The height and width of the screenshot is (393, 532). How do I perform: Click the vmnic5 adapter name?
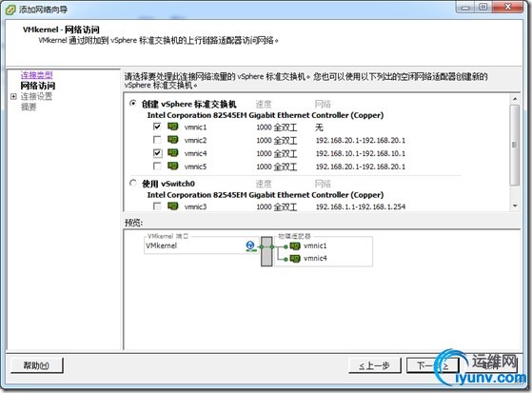pos(195,167)
